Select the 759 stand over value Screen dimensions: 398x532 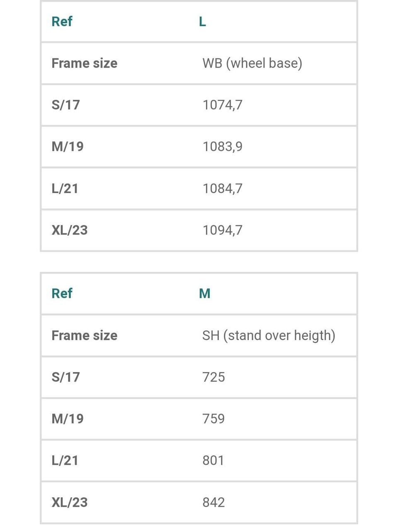[x=214, y=419]
